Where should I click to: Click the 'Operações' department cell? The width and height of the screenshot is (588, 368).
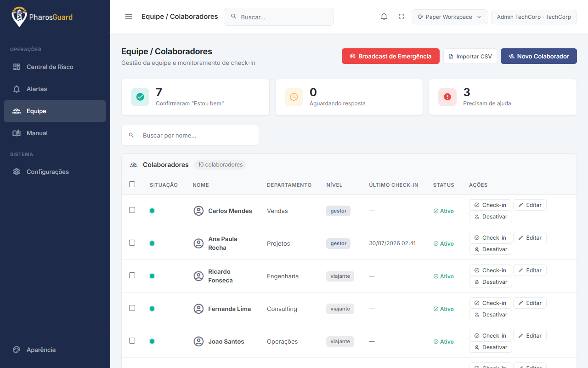283,341
